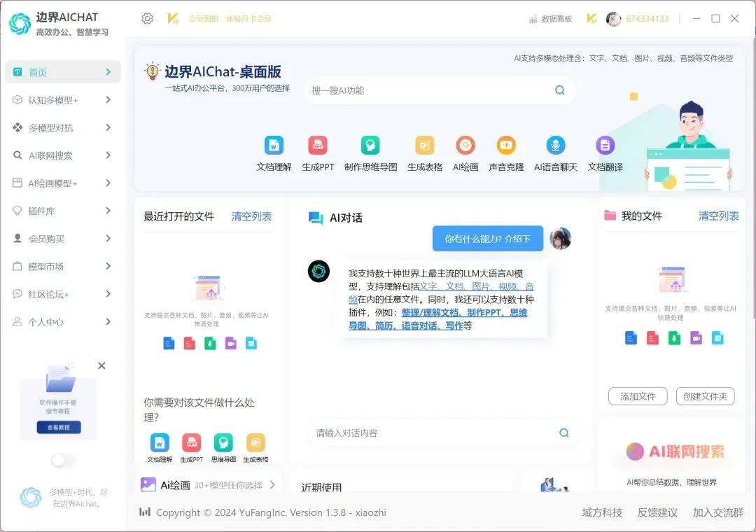The height and width of the screenshot is (532, 756).
Task: Select the 声音克隆 voice clone icon
Action: pos(506,146)
